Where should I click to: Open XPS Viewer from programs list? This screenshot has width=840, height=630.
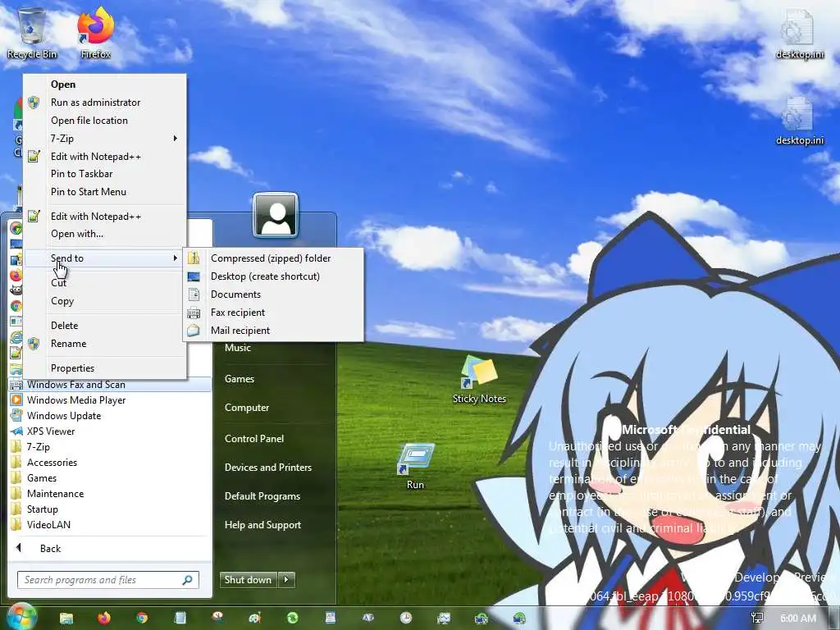pyautogui.click(x=110, y=431)
